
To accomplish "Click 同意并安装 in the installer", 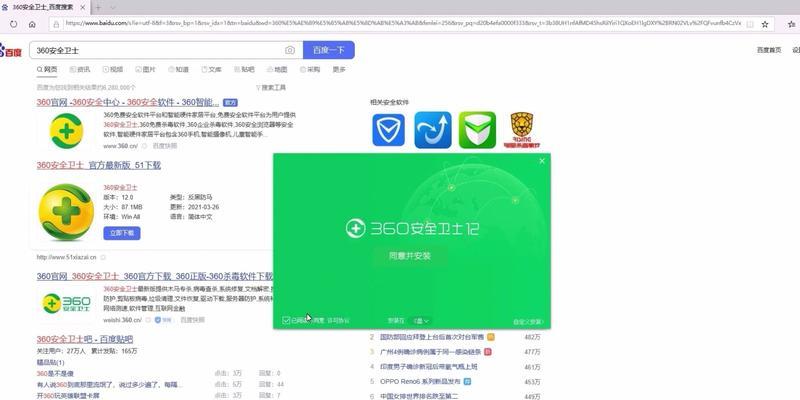I will 410,256.
